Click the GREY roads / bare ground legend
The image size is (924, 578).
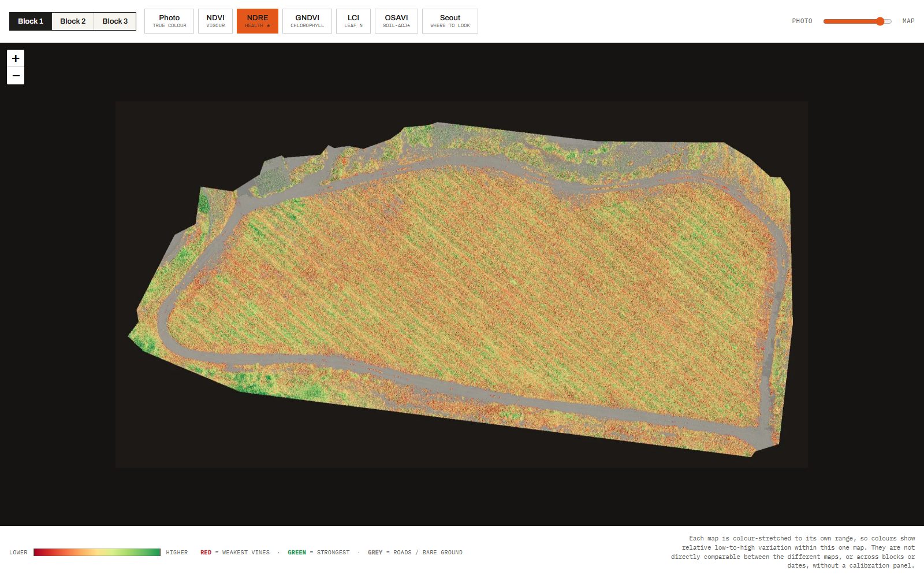click(x=415, y=553)
